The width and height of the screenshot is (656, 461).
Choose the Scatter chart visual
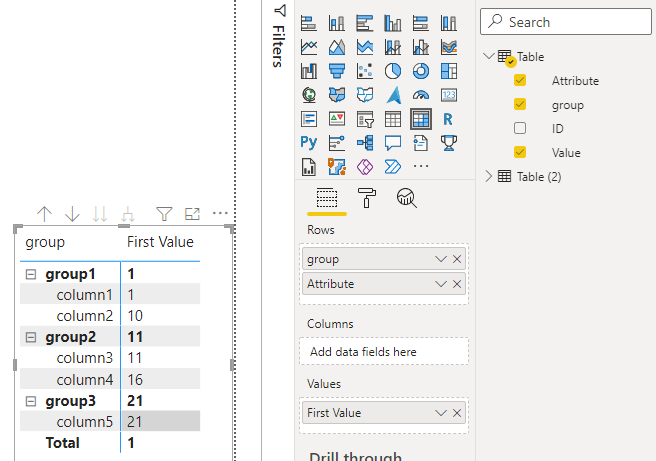click(x=365, y=71)
